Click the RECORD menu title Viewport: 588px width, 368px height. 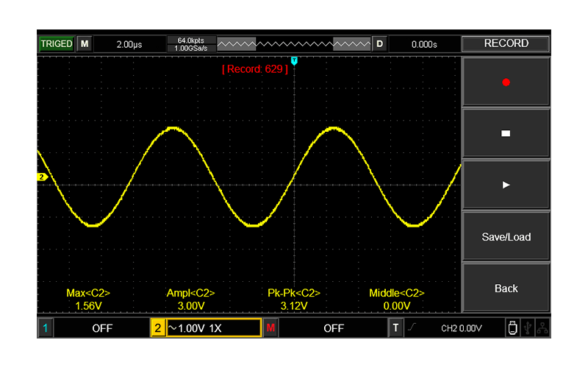(x=506, y=44)
